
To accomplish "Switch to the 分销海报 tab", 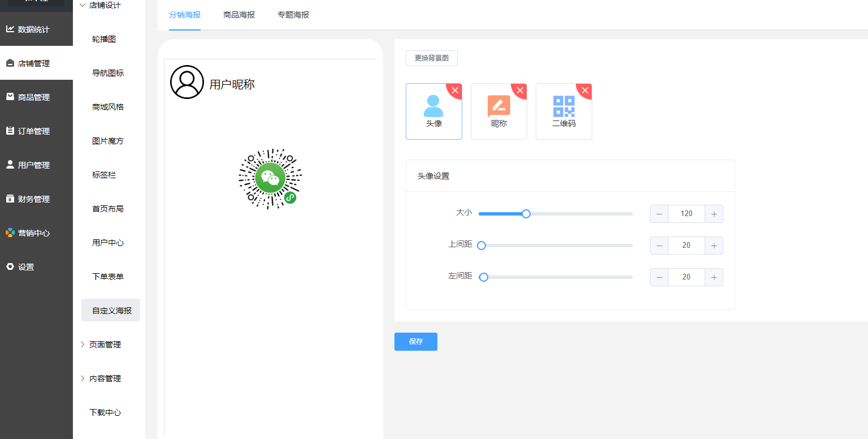I will (x=185, y=15).
